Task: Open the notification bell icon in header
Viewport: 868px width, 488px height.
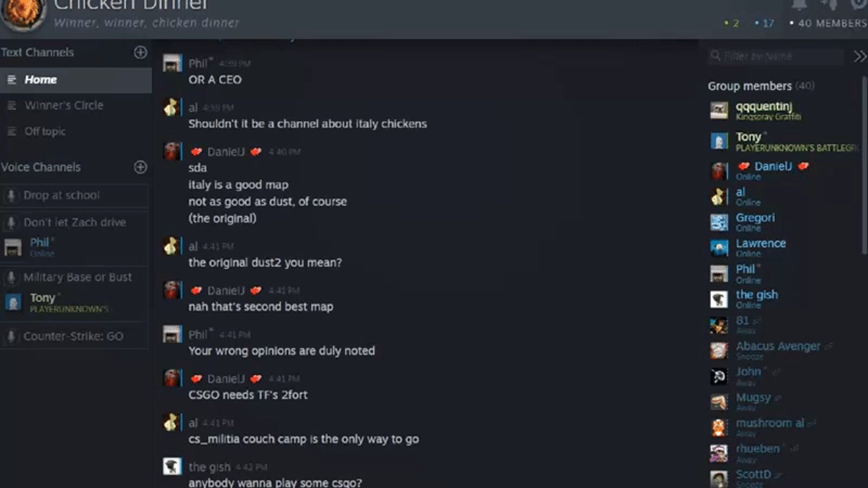Action: [799, 4]
